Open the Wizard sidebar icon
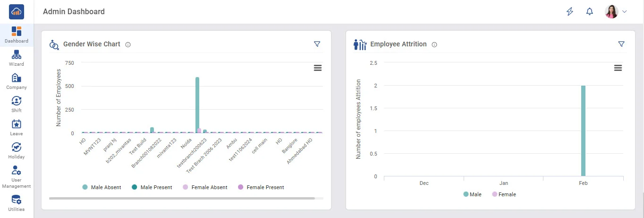Image resolution: width=644 pixels, height=218 pixels. (x=17, y=58)
